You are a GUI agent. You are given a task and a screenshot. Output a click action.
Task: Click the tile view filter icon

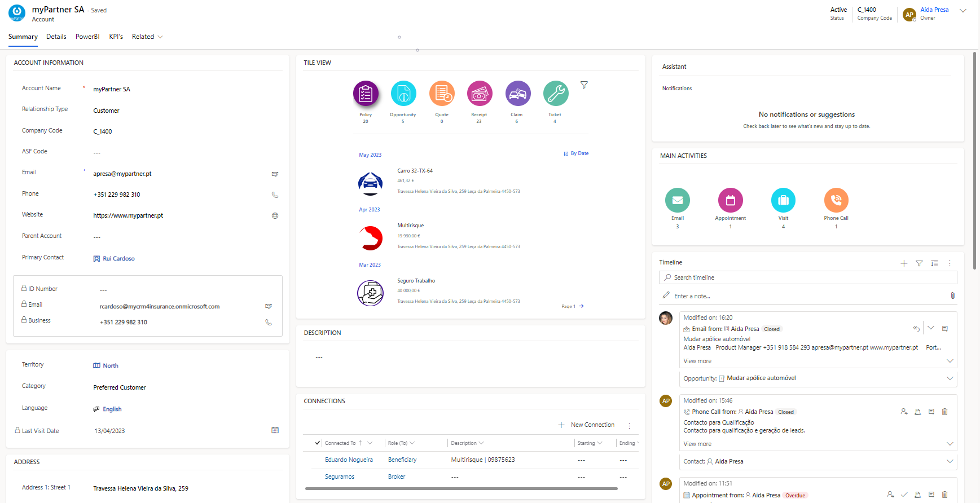584,85
